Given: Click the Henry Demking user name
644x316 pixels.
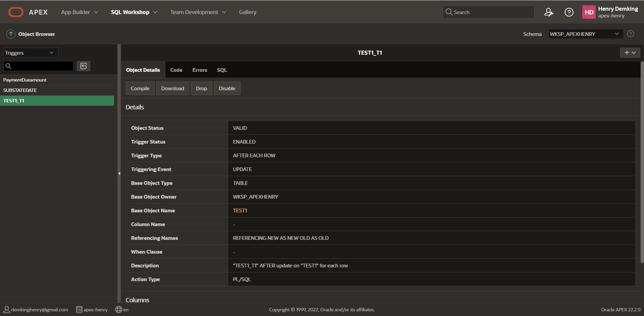Looking at the screenshot, I should pyautogui.click(x=618, y=9).
